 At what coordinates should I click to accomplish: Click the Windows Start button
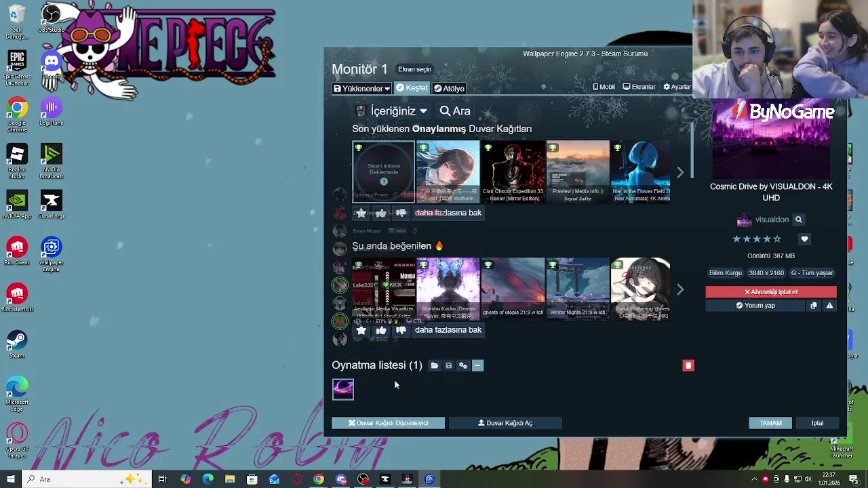pos(11,479)
